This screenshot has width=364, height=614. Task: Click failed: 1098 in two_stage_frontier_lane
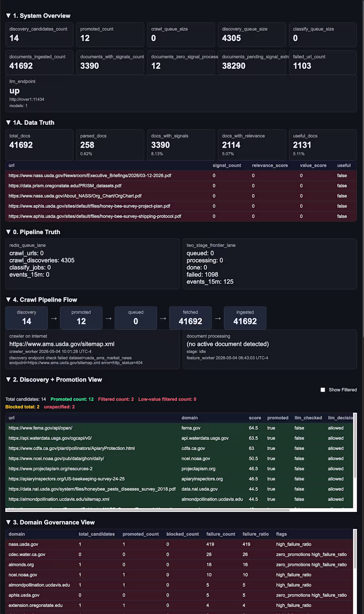[202, 275]
